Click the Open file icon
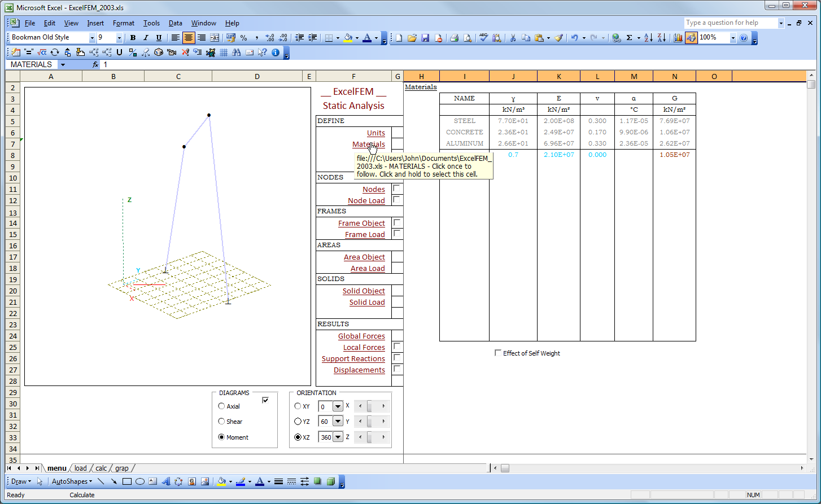 click(x=412, y=38)
